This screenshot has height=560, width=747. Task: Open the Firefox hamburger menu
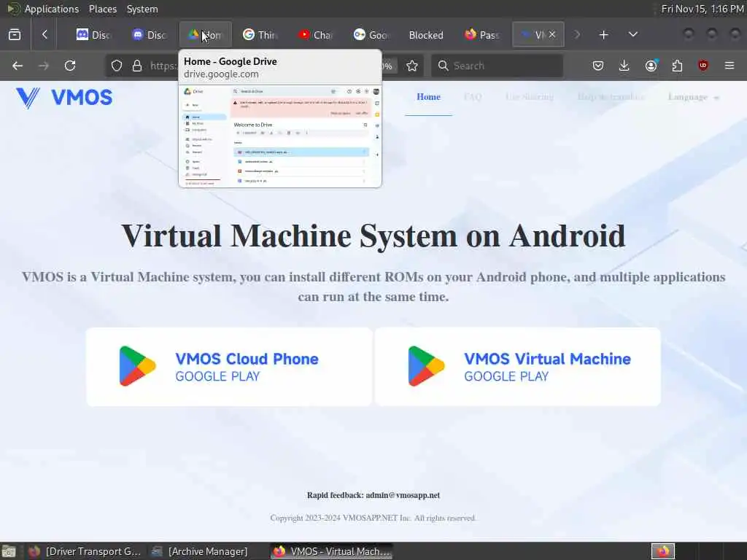pyautogui.click(x=729, y=66)
